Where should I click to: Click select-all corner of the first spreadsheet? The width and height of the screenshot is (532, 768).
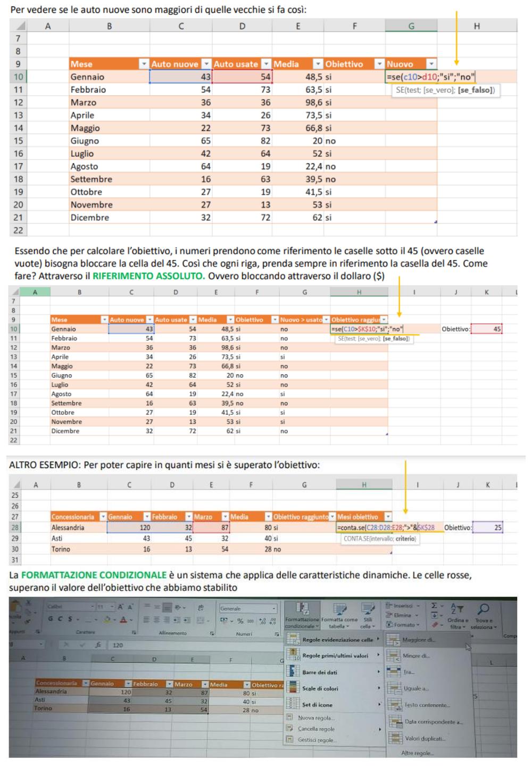coord(18,26)
